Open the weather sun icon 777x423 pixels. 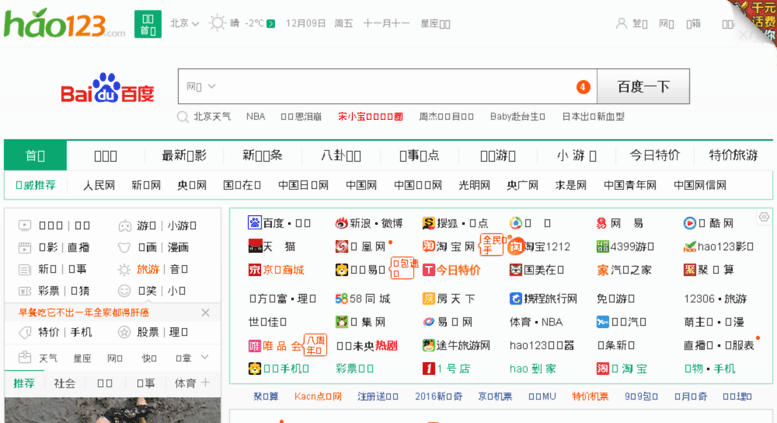point(217,23)
